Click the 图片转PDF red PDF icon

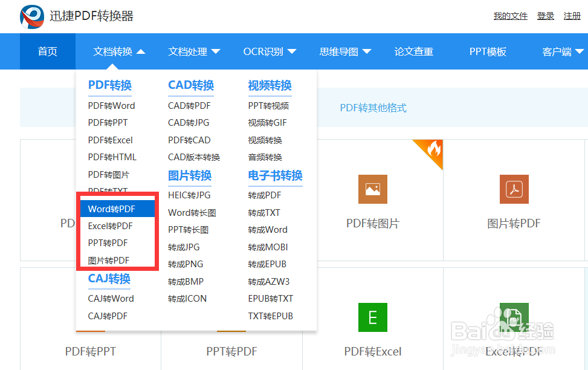(x=514, y=189)
